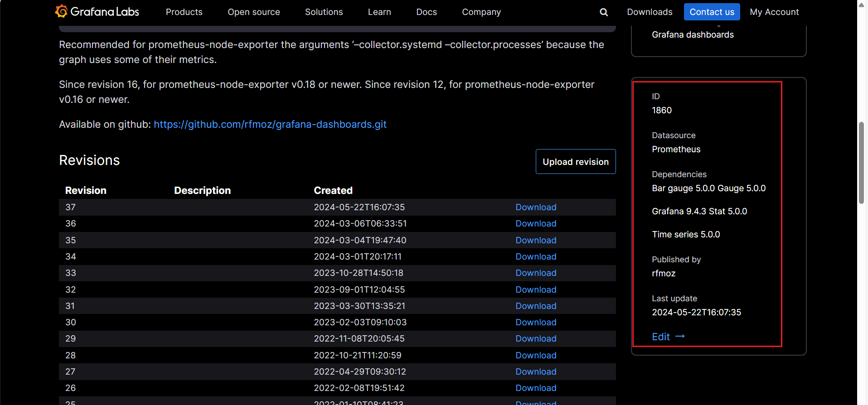Click the Edit arrow icon
Screen dimensions: 868x405
point(680,336)
